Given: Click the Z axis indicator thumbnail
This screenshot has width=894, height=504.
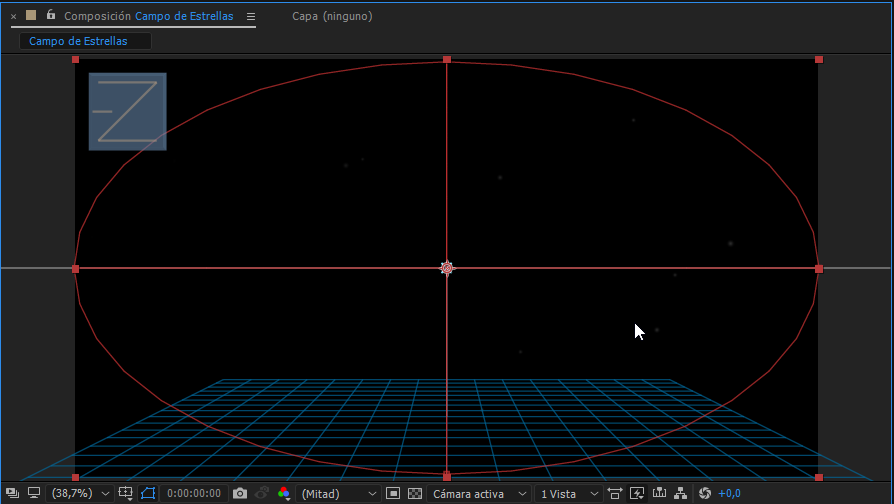Looking at the screenshot, I should pos(128,112).
